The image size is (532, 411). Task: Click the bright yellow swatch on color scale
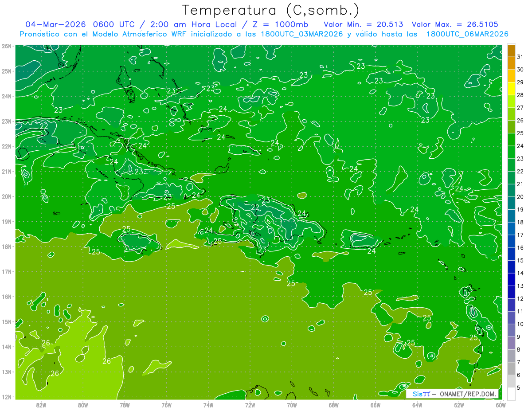tap(511, 88)
